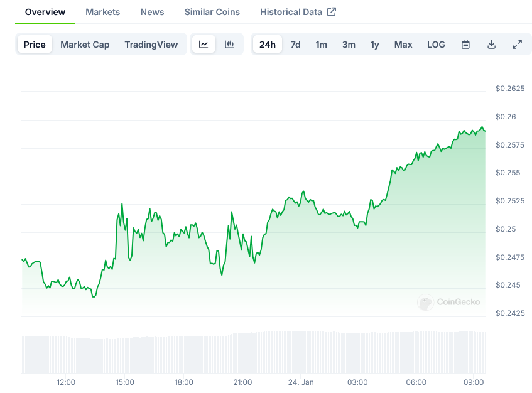Choose the 3m time range
This screenshot has height=393, width=532.
349,45
